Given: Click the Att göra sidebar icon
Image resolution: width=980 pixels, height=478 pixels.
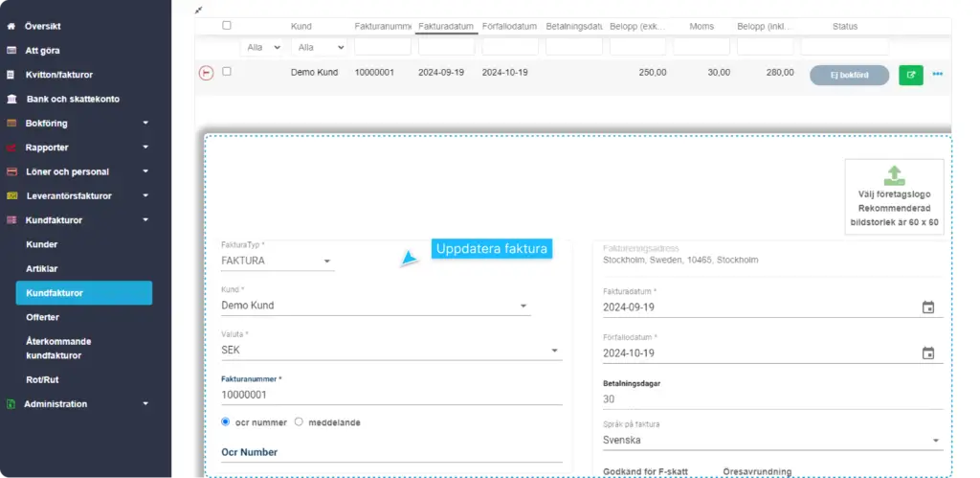Looking at the screenshot, I should [11, 51].
